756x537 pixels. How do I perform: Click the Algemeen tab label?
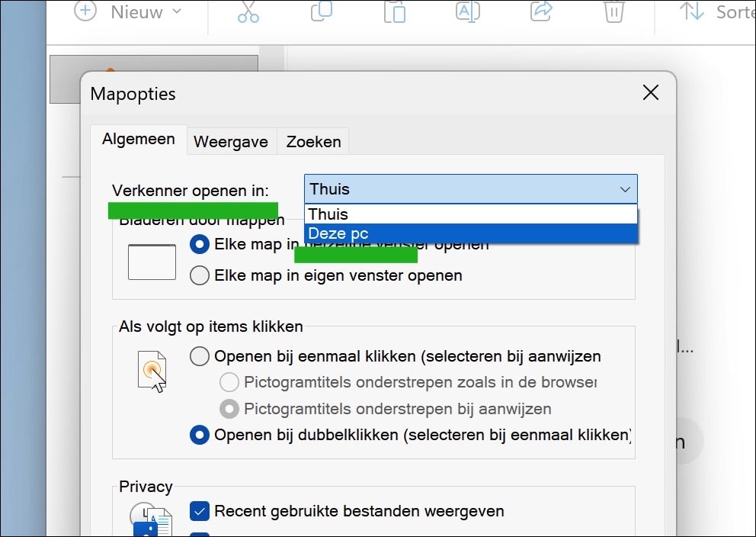(138, 139)
